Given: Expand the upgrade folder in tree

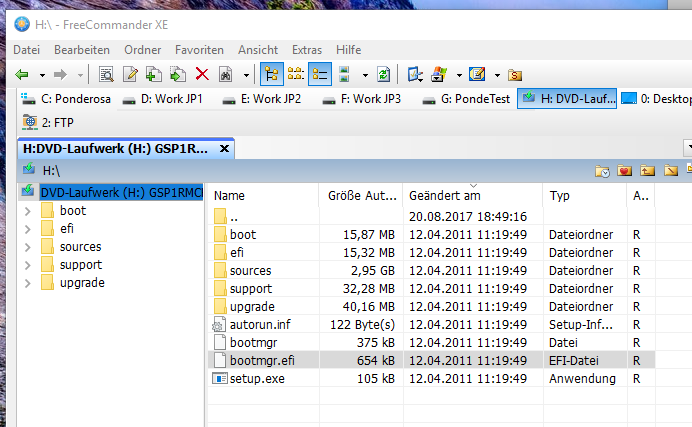Looking at the screenshot, I should pos(27,284).
